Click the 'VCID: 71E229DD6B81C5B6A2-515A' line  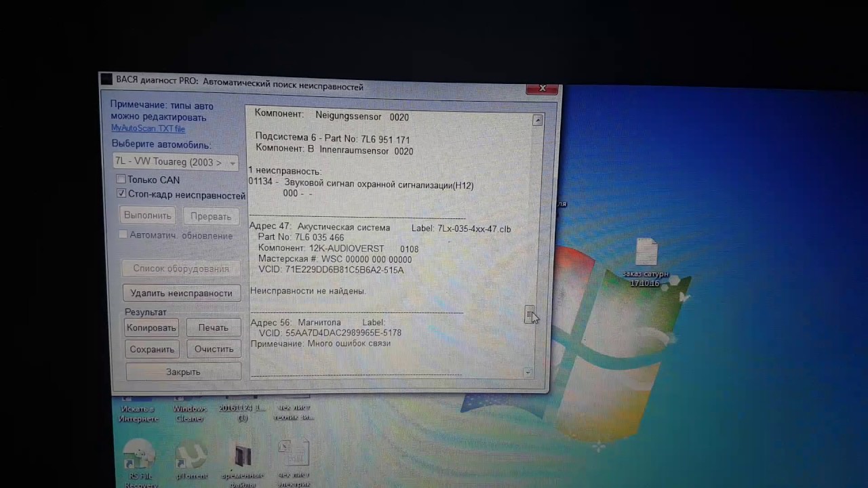click(x=331, y=270)
